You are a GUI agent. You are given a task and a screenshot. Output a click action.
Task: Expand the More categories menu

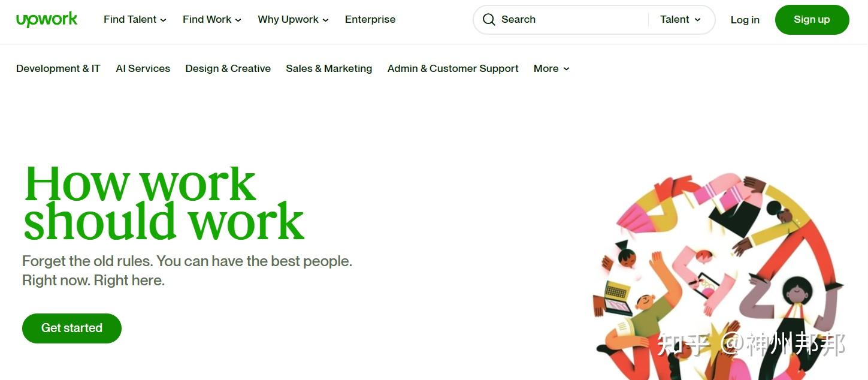click(552, 69)
